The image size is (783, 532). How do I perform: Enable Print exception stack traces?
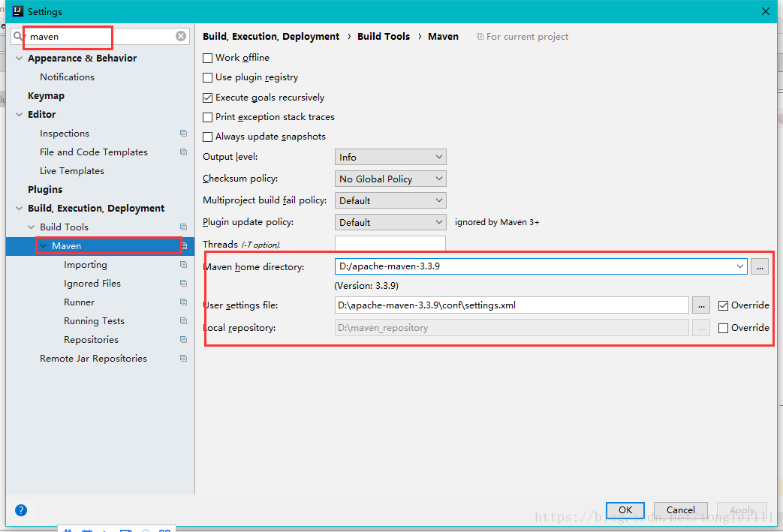point(208,117)
